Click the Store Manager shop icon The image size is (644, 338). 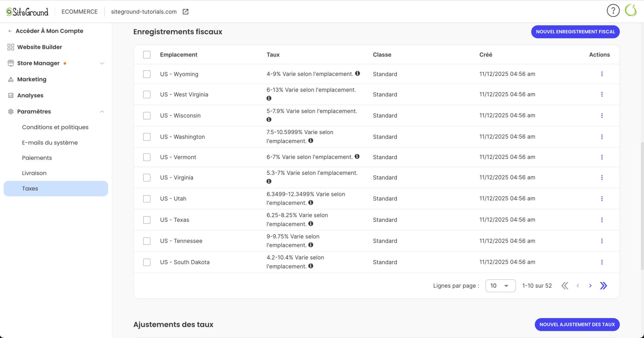tap(11, 63)
